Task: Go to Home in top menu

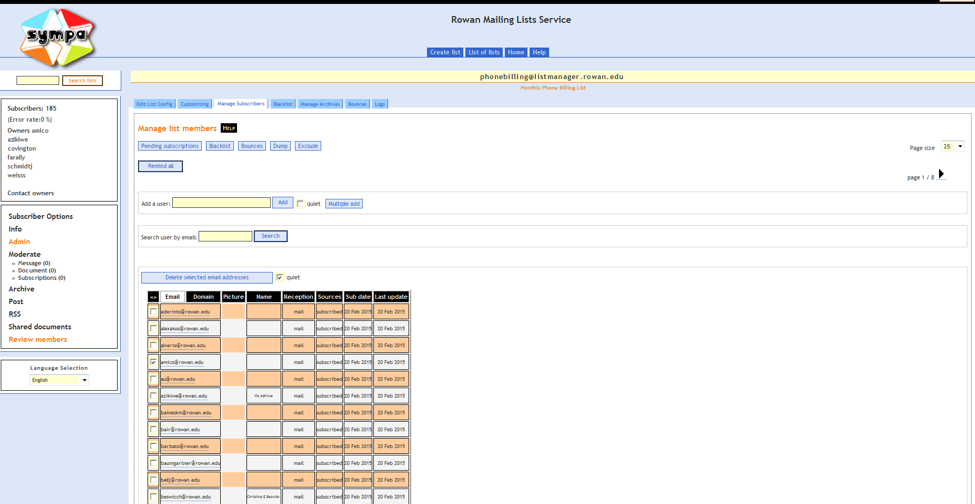Action: (x=516, y=52)
